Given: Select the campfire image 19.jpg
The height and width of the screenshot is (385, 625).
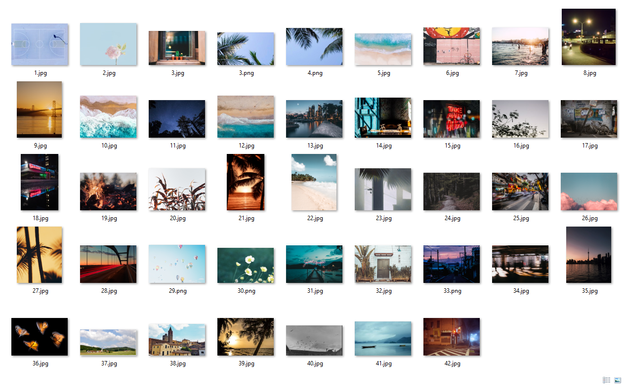Looking at the screenshot, I should click(108, 191).
